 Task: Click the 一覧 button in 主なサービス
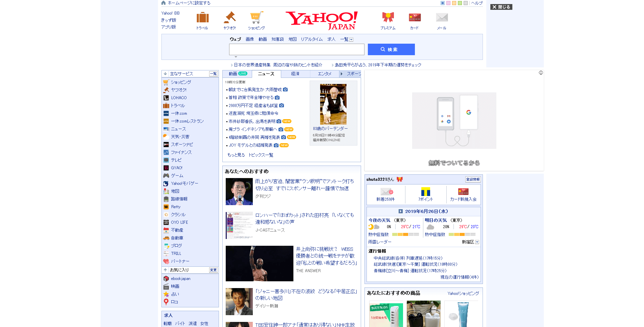point(214,73)
